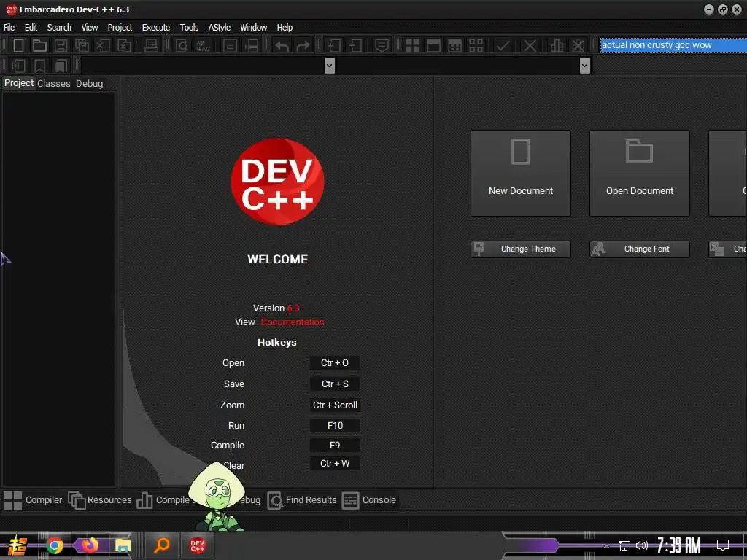Viewport: 747px width, 560px height.
Task: Click the volume speaker tray icon
Action: coord(642,545)
